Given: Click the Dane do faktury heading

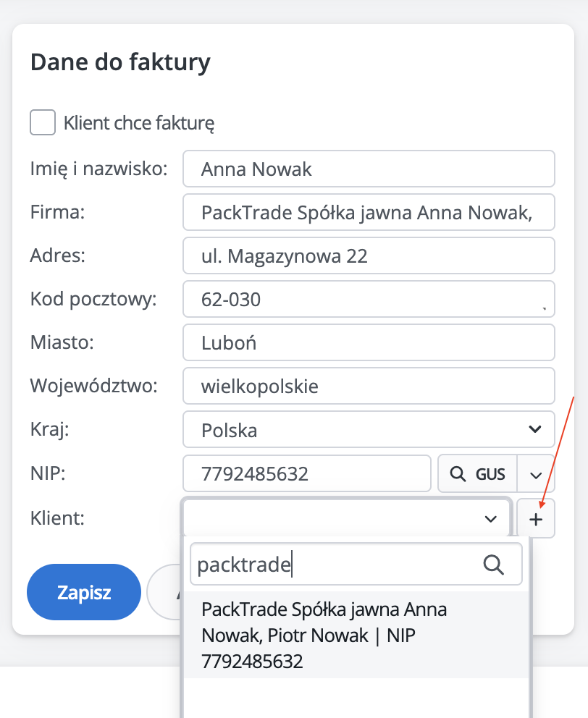Looking at the screenshot, I should (120, 62).
